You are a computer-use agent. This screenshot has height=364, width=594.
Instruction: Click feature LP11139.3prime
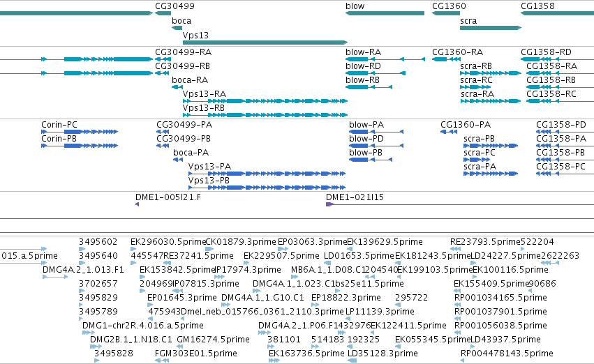[347, 319]
